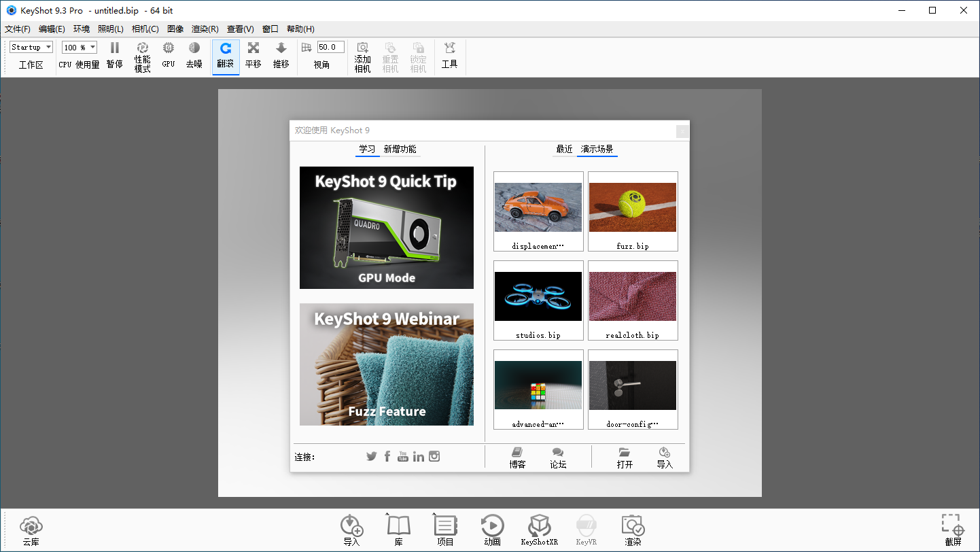Click 导入 import in bottom toolbar
980x552 pixels.
(x=351, y=530)
